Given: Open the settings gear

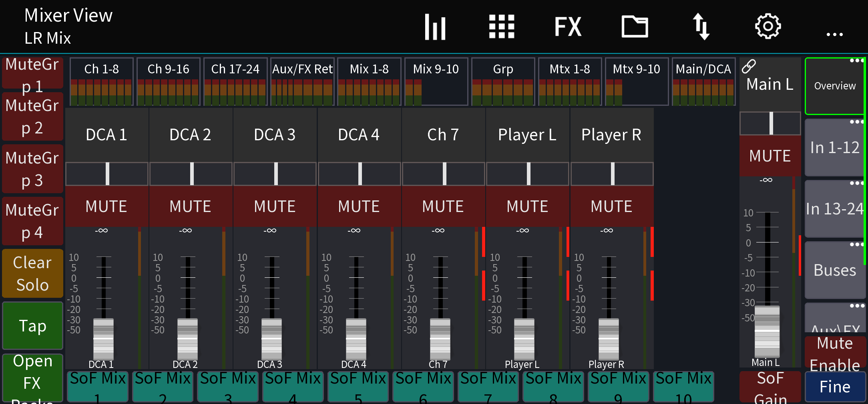Looking at the screenshot, I should pyautogui.click(x=768, y=26).
